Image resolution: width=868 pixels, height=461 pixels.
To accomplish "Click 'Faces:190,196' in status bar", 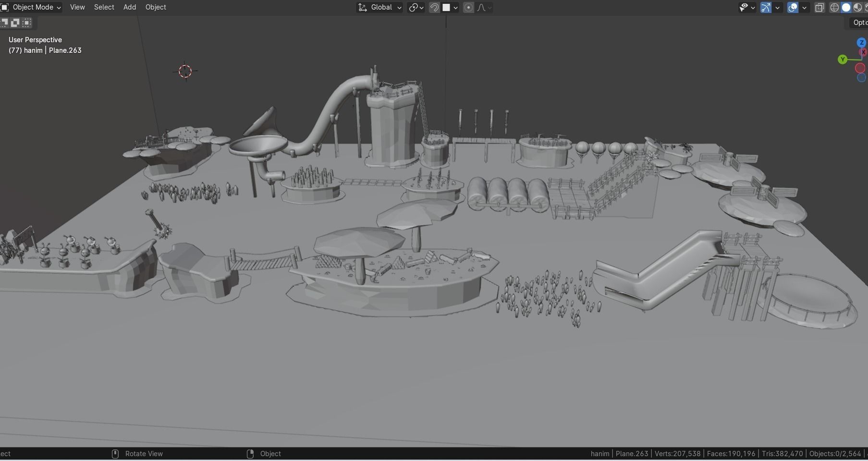I will point(731,454).
